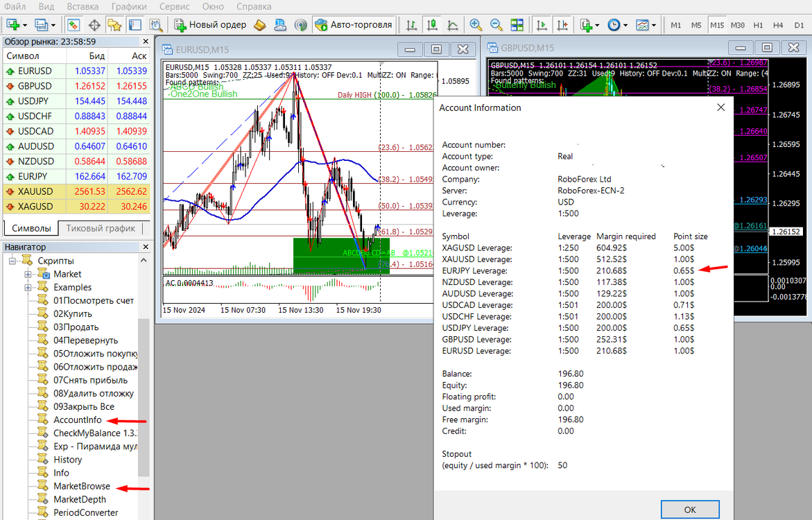Switch to candlestick chart type icon
The height and width of the screenshot is (520, 812).
[x=432, y=24]
